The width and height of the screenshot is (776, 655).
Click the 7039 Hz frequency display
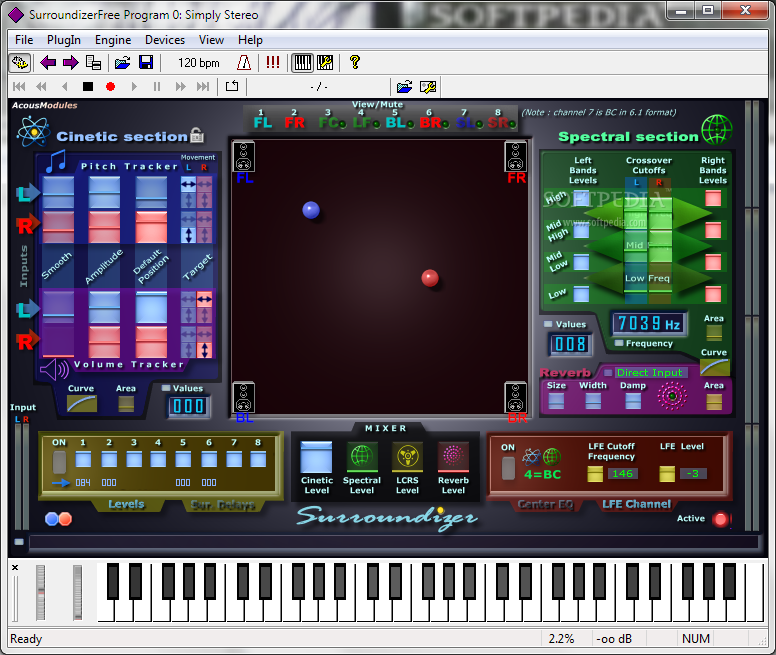tap(649, 324)
